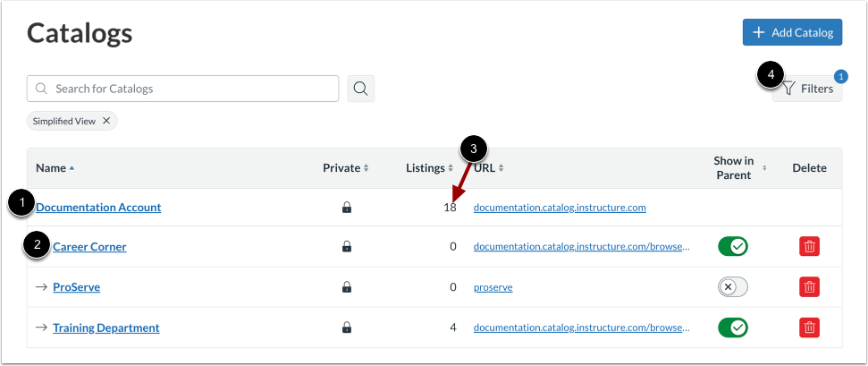This screenshot has height=366, width=868.
Task: Click the lock icon in ProServe row
Action: (347, 287)
